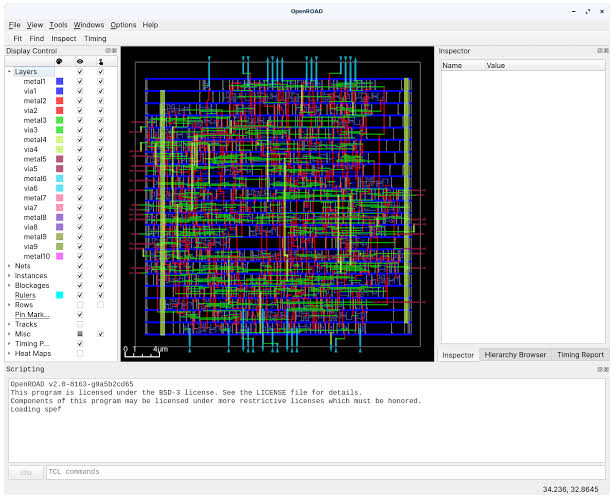Click the metal2 red color swatch
614x499 pixels.
[x=60, y=101]
